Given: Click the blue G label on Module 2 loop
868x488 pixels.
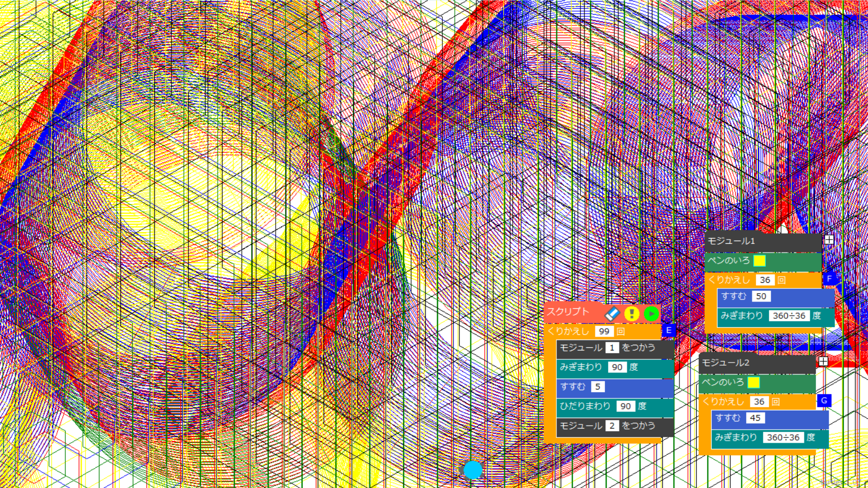Looking at the screenshot, I should (824, 401).
